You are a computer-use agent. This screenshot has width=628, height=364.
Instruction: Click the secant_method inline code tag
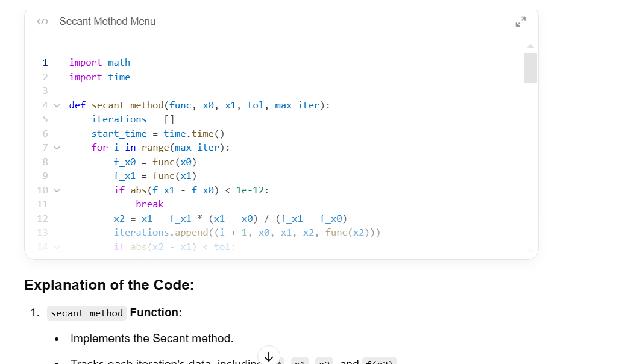coord(87,313)
